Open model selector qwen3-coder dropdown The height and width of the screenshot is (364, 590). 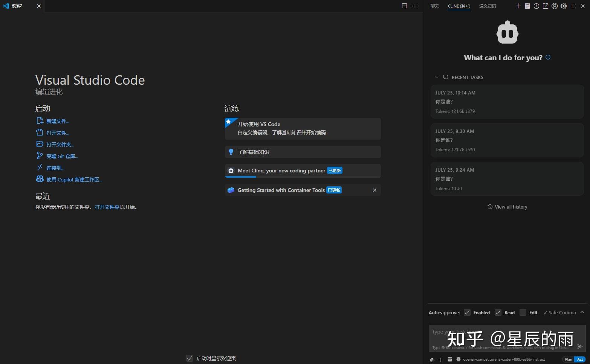[504, 359]
